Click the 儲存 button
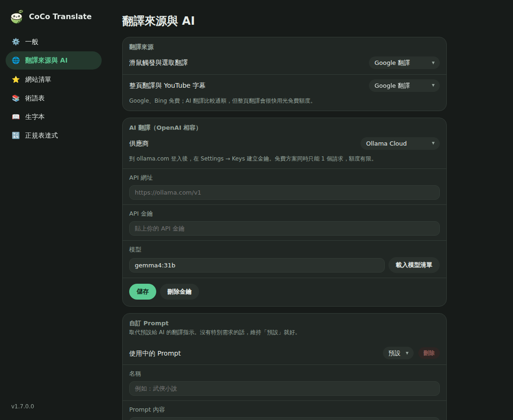The image size is (513, 420). tap(143, 291)
